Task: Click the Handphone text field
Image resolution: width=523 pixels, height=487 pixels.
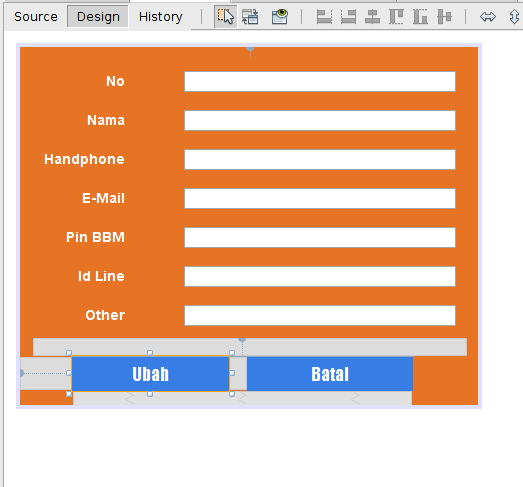Action: click(x=320, y=159)
